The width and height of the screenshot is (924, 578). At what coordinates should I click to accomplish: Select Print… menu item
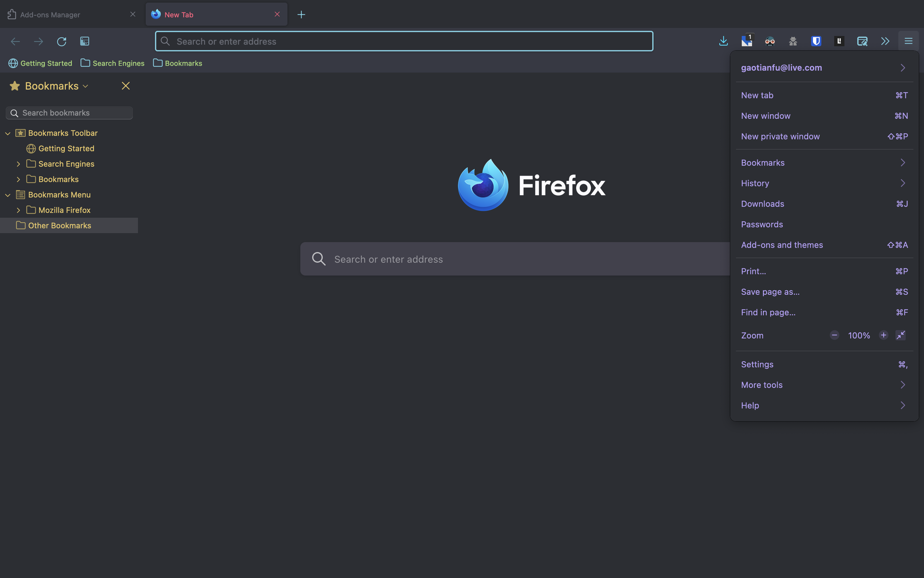coord(824,271)
